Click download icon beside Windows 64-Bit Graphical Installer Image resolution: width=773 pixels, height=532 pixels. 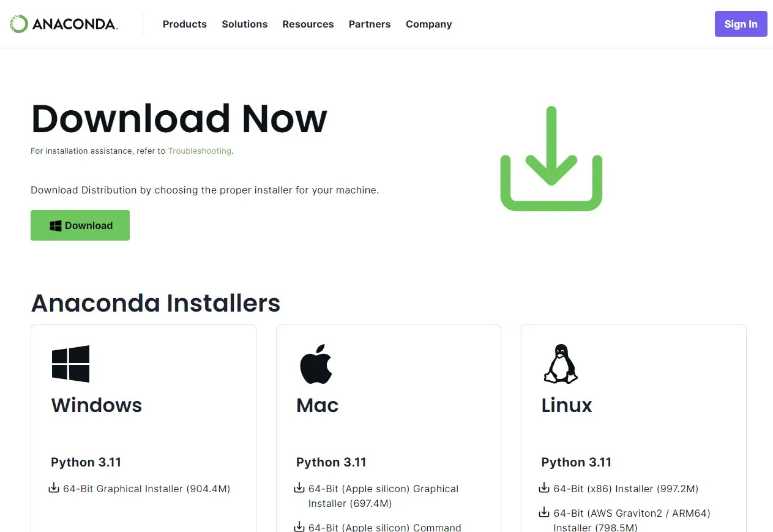point(54,488)
